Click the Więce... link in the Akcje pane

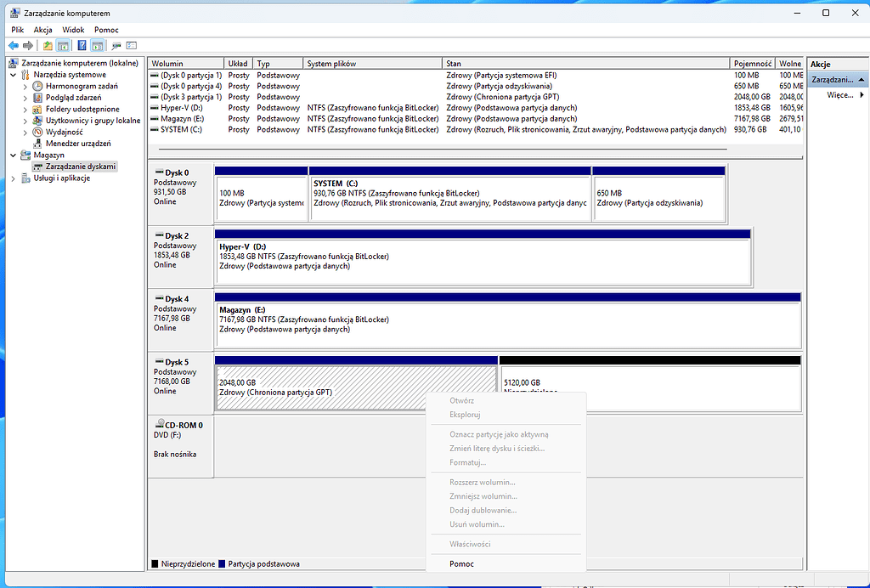pos(839,94)
